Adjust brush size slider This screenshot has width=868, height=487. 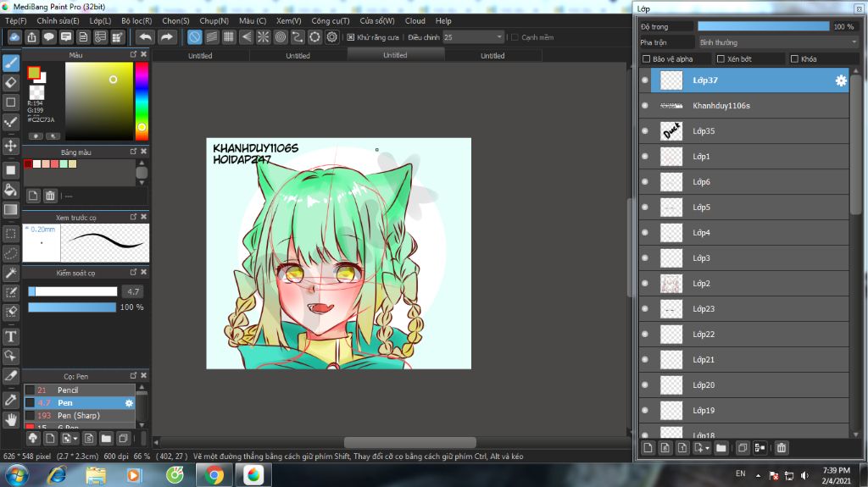73,291
